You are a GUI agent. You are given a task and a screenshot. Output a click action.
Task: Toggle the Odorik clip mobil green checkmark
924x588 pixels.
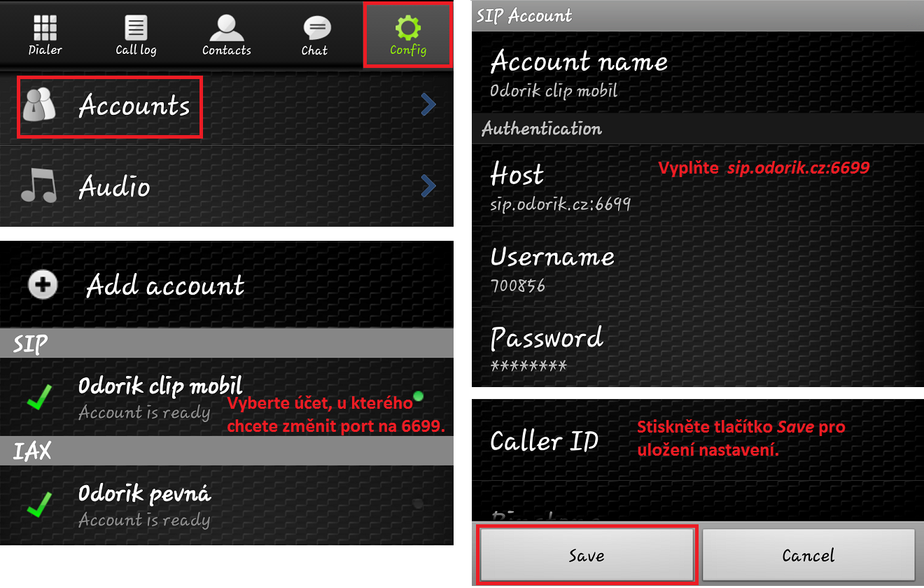39,398
